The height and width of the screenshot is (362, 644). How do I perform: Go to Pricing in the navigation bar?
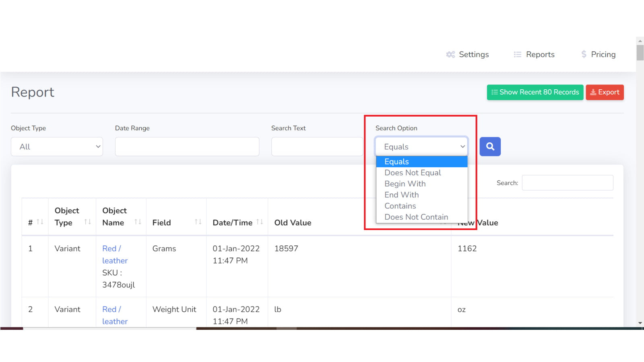pos(603,54)
